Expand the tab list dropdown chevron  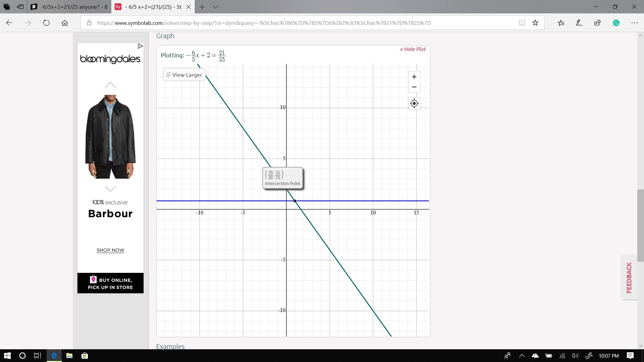(216, 7)
